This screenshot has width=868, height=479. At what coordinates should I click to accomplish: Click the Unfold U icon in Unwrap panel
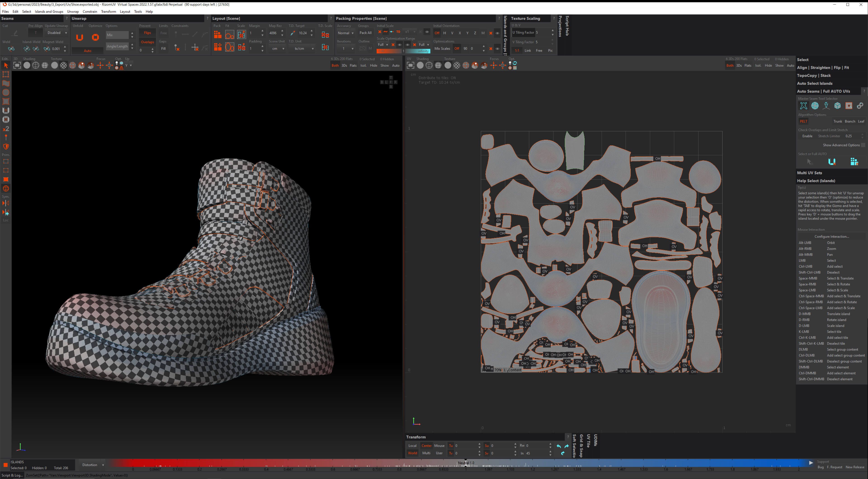coord(80,37)
